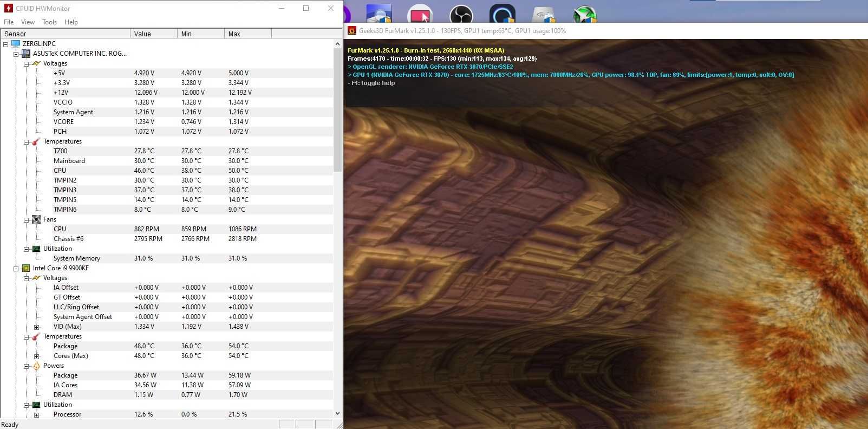The width and height of the screenshot is (868, 429).
Task: Select the IA Cores power row
Action: point(167,385)
